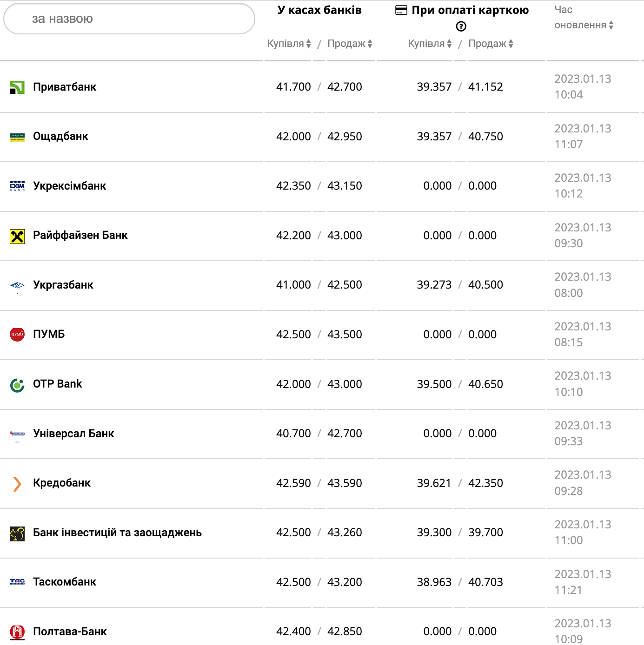Screen dimensions: 644x645
Task: Open the Укргазбанк bank link
Action: click(63, 285)
